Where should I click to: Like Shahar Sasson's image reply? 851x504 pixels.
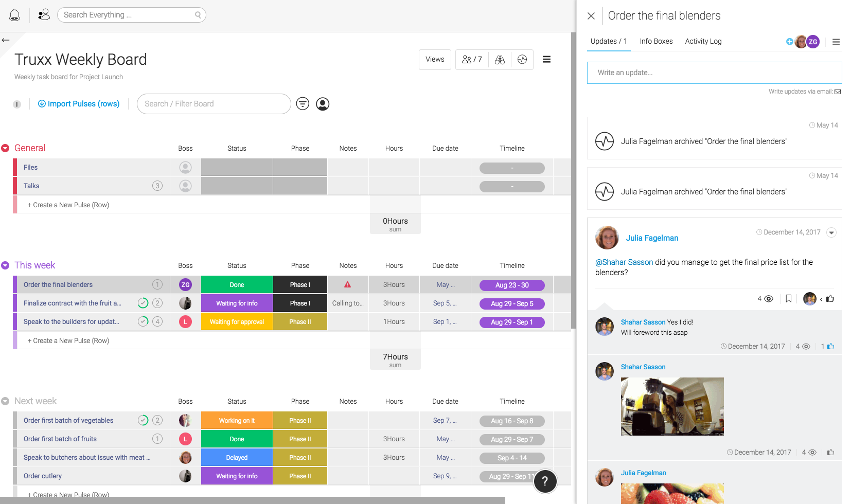pos(830,453)
